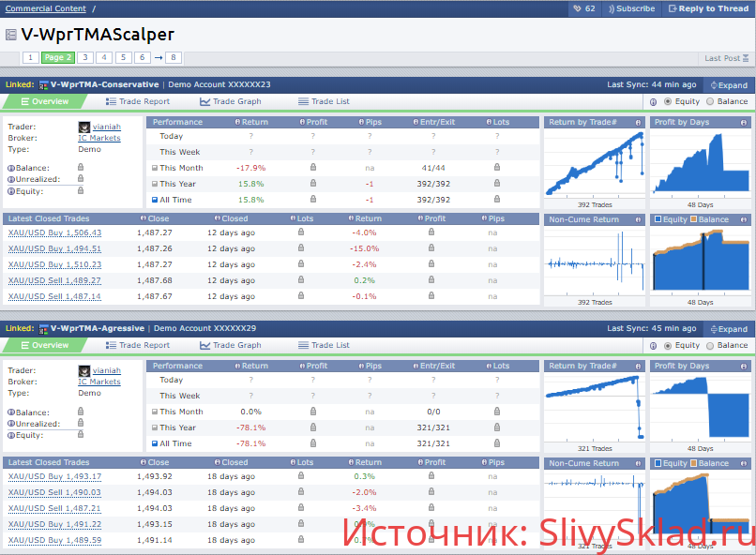Click Reply to Thread button

(708, 8)
